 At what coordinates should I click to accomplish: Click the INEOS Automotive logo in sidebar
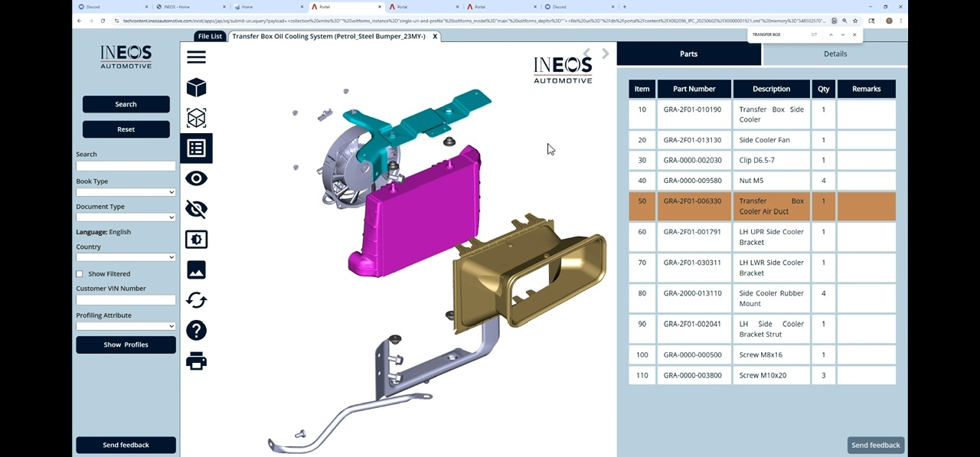(126, 57)
